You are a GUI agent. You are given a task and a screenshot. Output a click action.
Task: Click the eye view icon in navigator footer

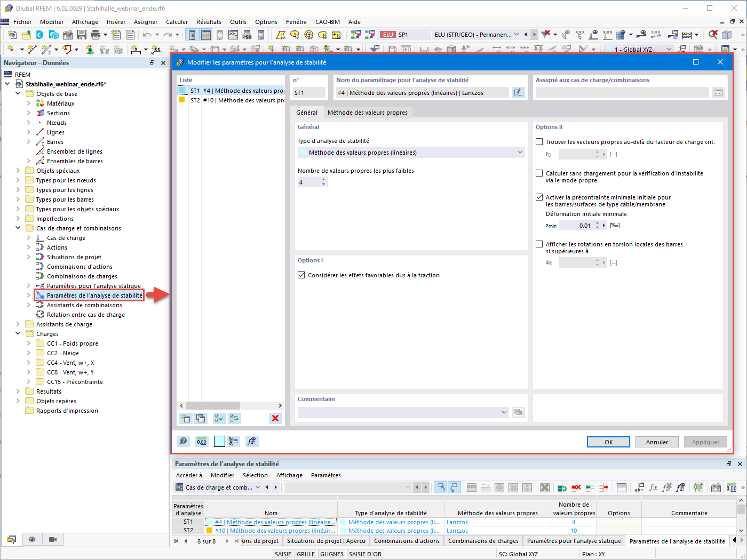32,539
